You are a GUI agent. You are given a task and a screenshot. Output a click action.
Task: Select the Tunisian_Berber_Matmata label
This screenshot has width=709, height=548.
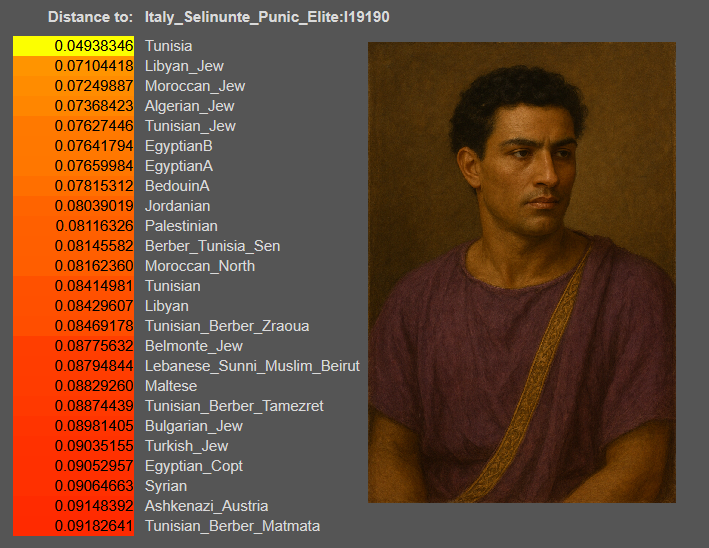(x=232, y=526)
